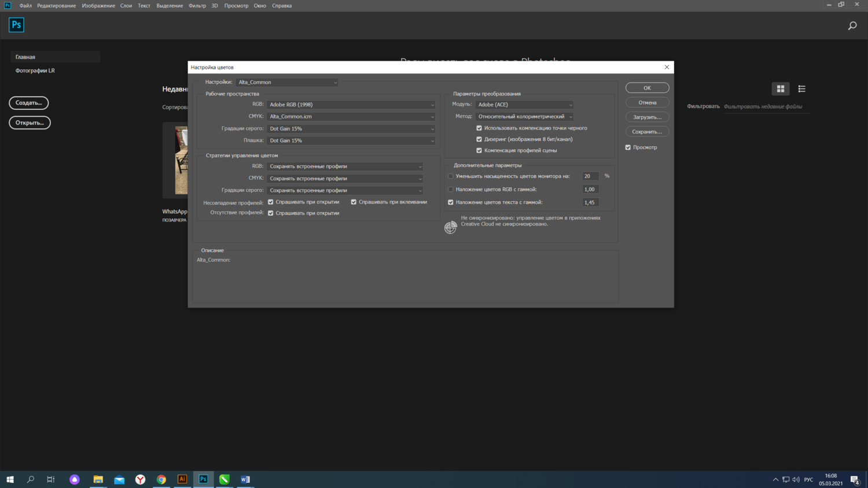Open the Фильтр menu

click(x=197, y=6)
